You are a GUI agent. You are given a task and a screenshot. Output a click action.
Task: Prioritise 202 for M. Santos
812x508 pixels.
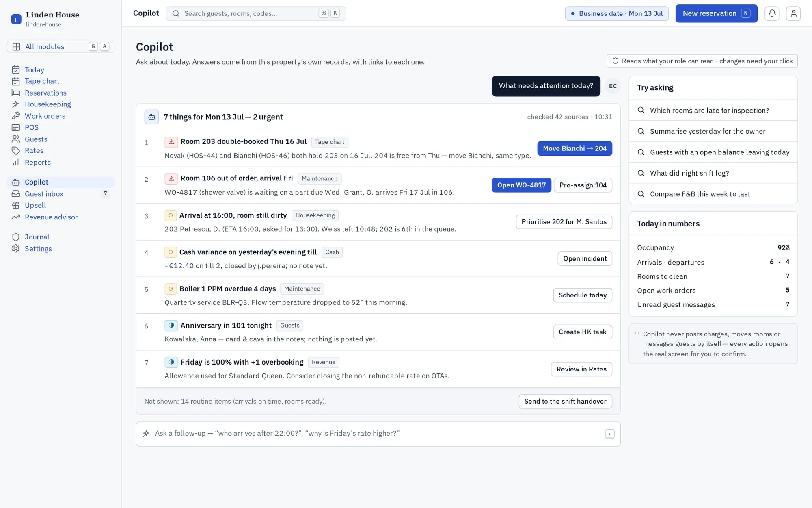pos(564,222)
